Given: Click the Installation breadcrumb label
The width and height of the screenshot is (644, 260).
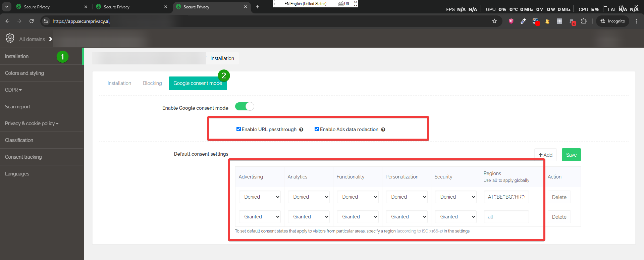Looking at the screenshot, I should 222,58.
